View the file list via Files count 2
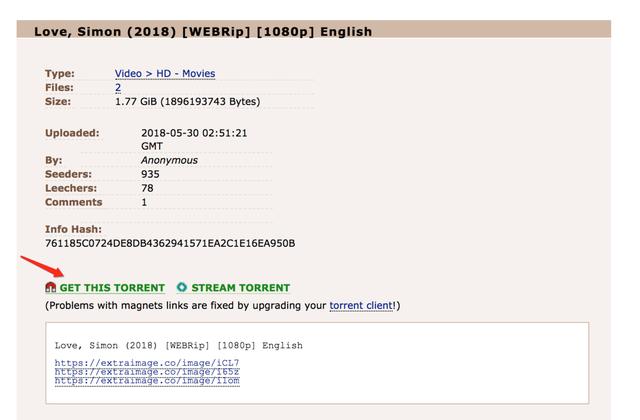The image size is (640, 420). coord(118,87)
